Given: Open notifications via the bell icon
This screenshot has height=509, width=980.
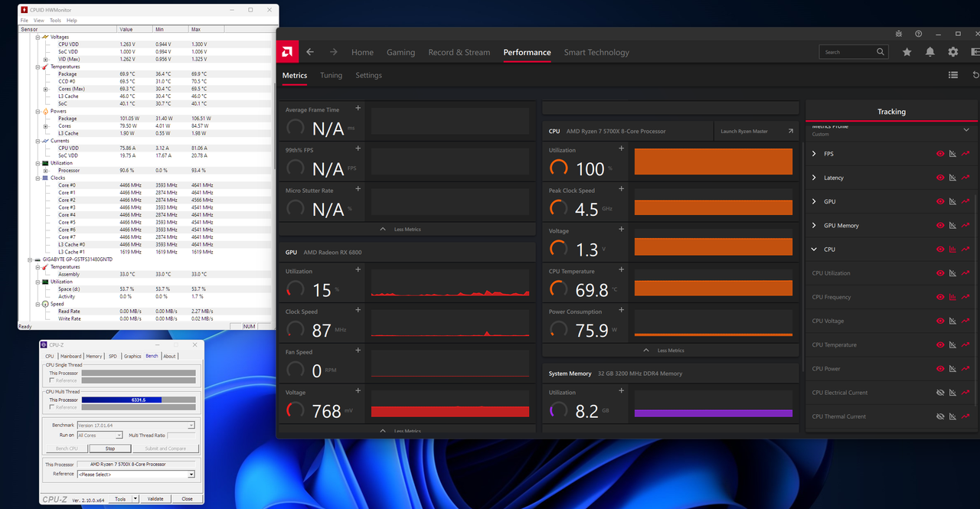Looking at the screenshot, I should 930,52.
